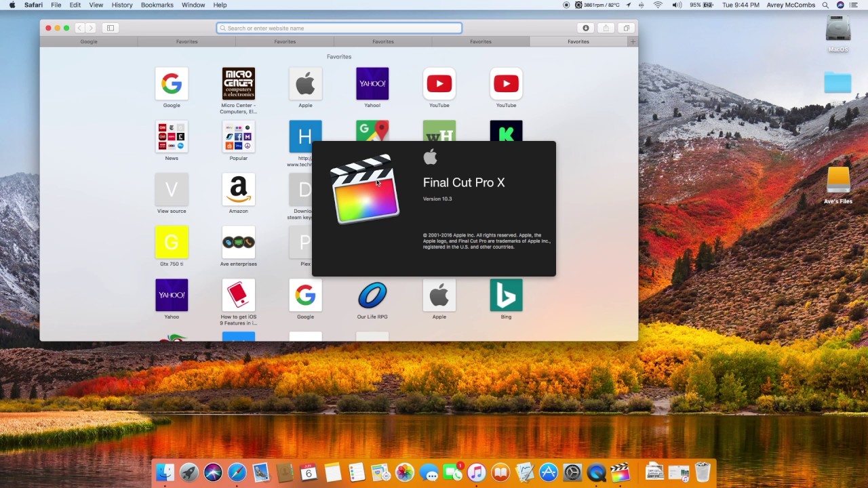Open Wi-Fi status menu
The image size is (868, 488).
click(658, 5)
